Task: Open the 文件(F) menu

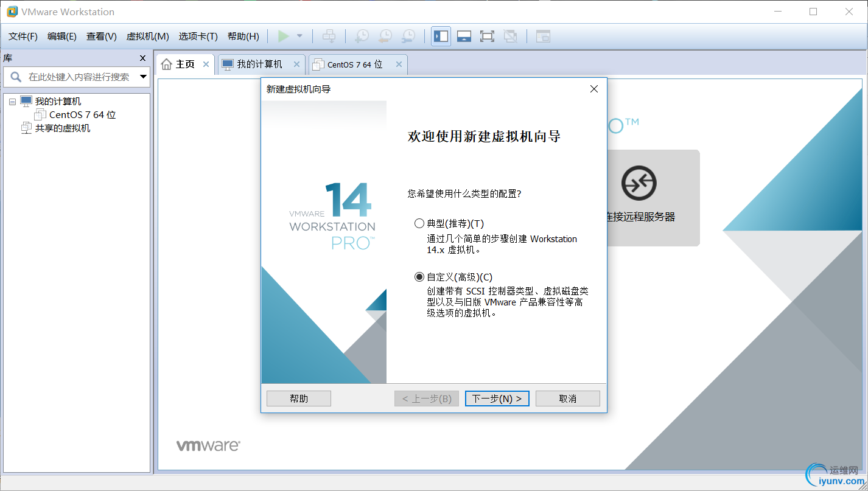Action: coord(23,37)
